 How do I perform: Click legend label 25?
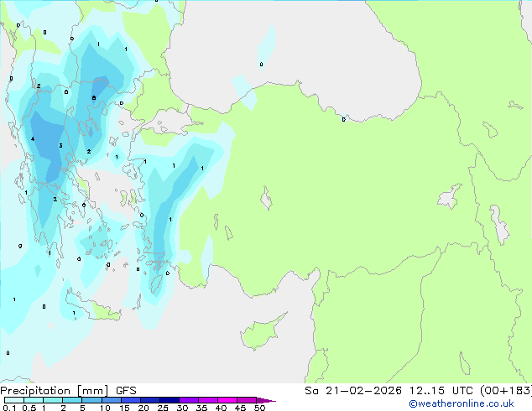coord(163,408)
